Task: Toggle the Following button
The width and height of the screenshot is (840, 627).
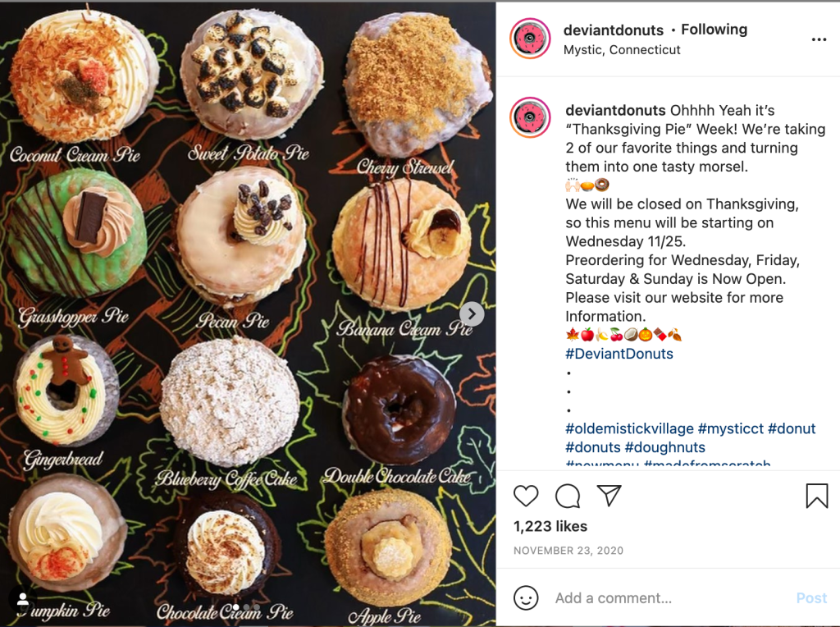Action: (714, 30)
